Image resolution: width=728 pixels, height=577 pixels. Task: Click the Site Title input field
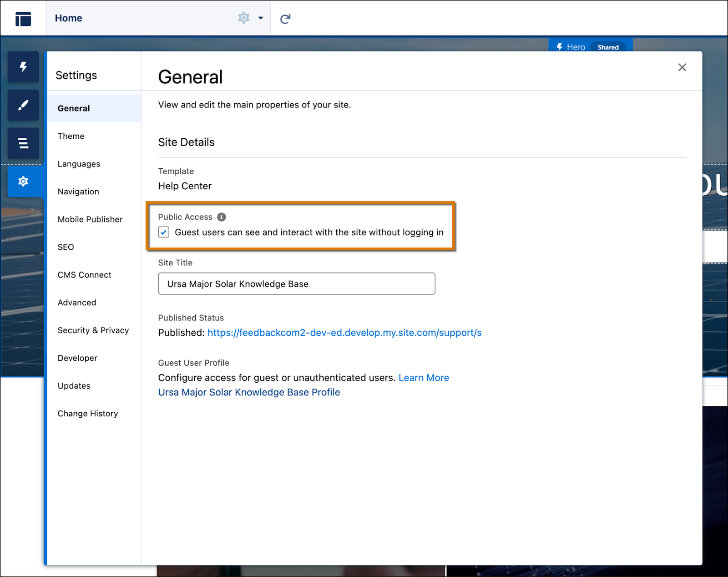[x=296, y=283]
